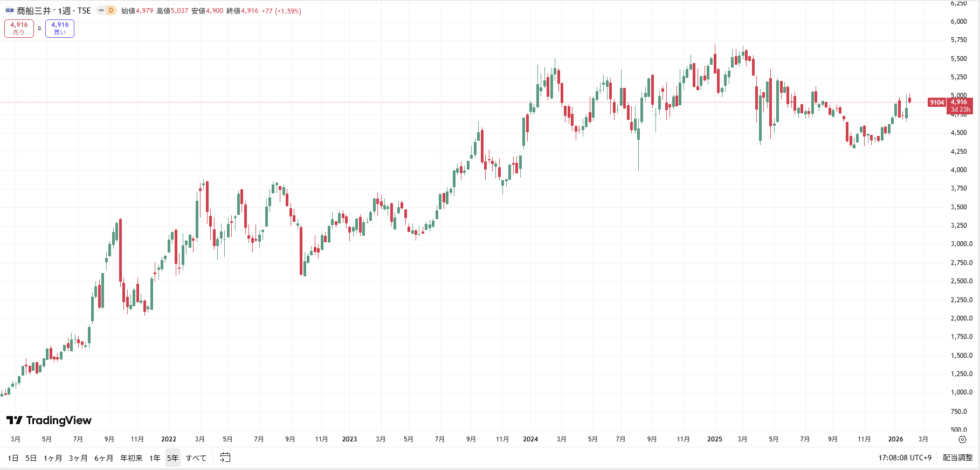Click the 5,000 level on price scale
The image size is (980, 470).
958,96
